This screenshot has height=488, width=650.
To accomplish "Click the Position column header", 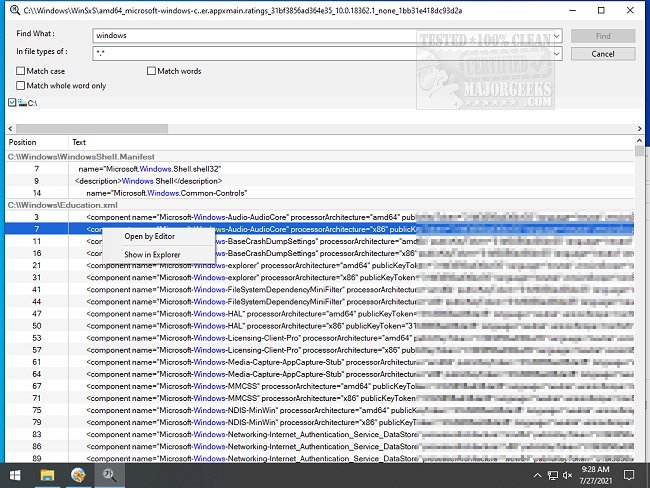I will [x=36, y=142].
